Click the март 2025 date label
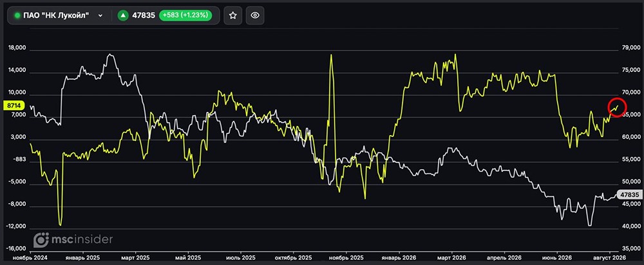644x265 pixels. tap(135, 258)
